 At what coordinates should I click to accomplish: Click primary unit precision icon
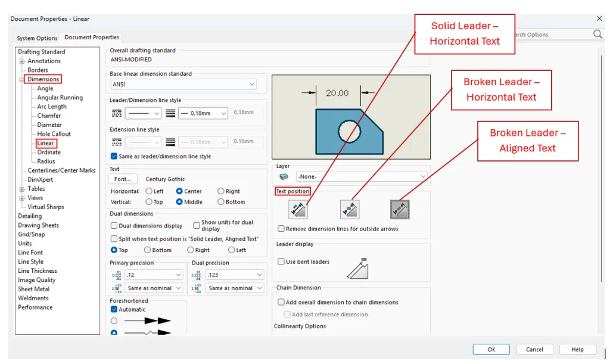click(x=116, y=275)
